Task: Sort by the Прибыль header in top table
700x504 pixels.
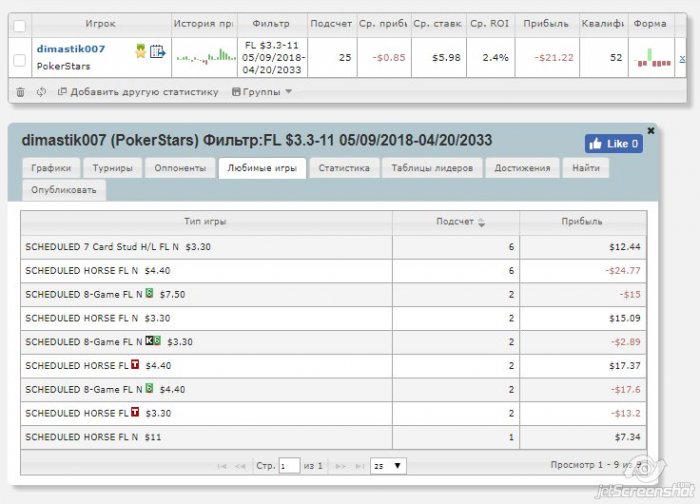Action: tap(546, 24)
